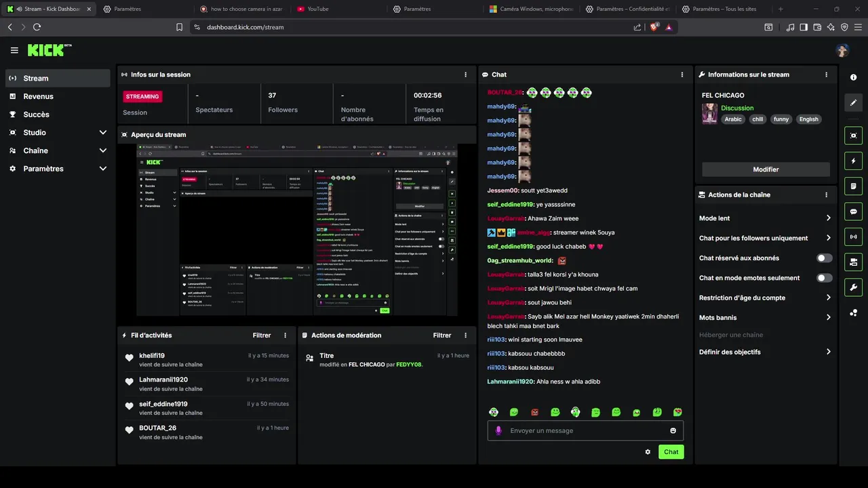Go to Revenus in the sidebar

click(58, 96)
